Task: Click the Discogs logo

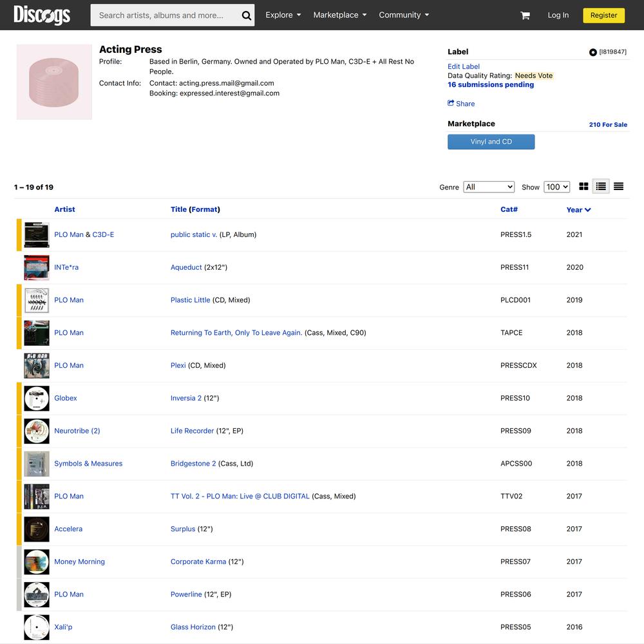Action: tap(42, 15)
